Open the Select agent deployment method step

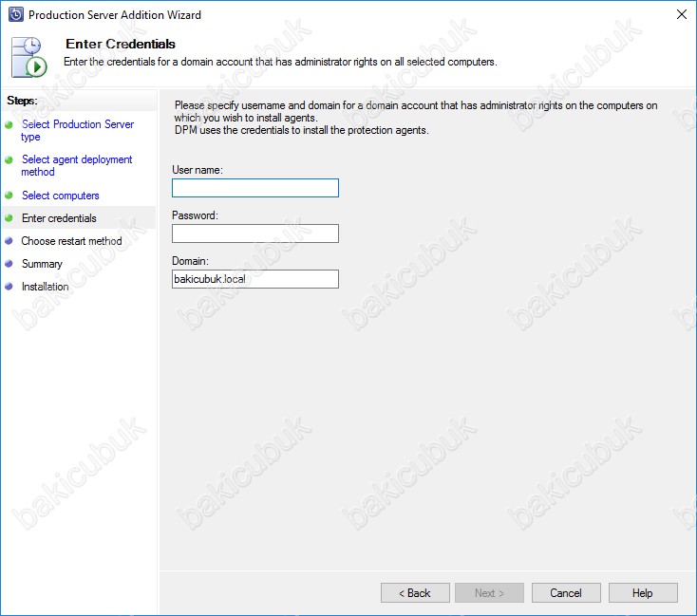[x=77, y=165]
